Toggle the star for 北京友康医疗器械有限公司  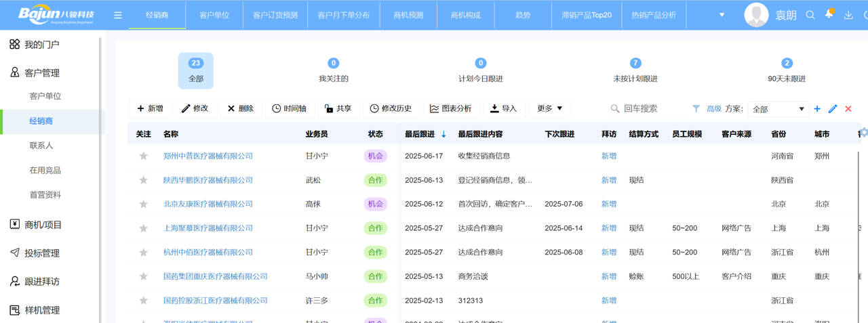(x=143, y=204)
